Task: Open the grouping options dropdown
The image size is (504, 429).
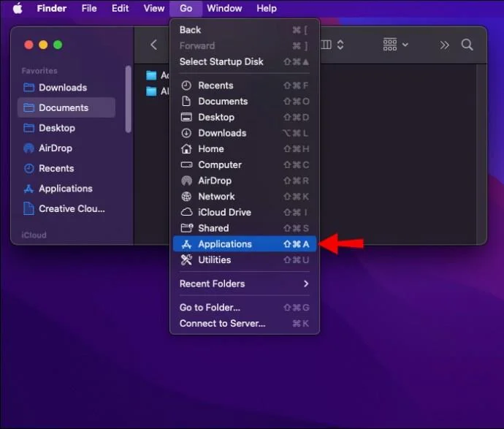Action: click(395, 45)
